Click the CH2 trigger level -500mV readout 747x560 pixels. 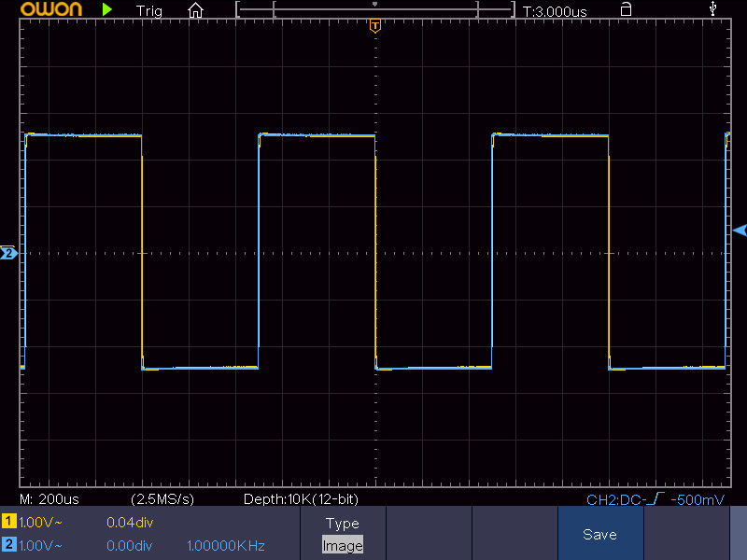(x=655, y=499)
